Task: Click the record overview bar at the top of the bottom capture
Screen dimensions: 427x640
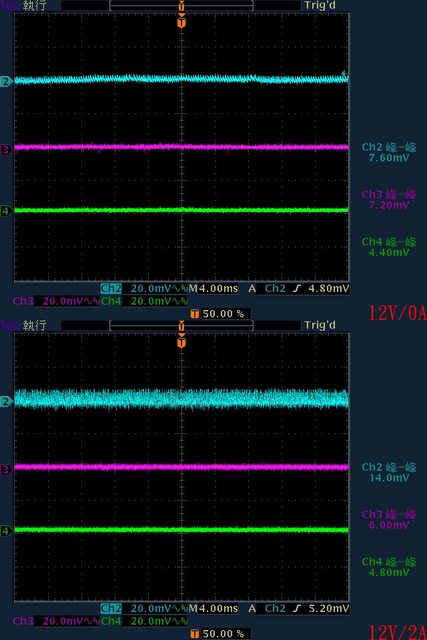Action: point(182,326)
